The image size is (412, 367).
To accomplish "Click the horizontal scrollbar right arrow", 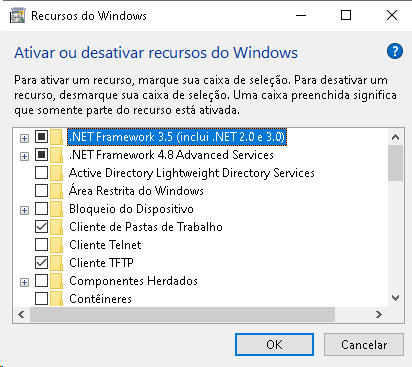I will 379,314.
